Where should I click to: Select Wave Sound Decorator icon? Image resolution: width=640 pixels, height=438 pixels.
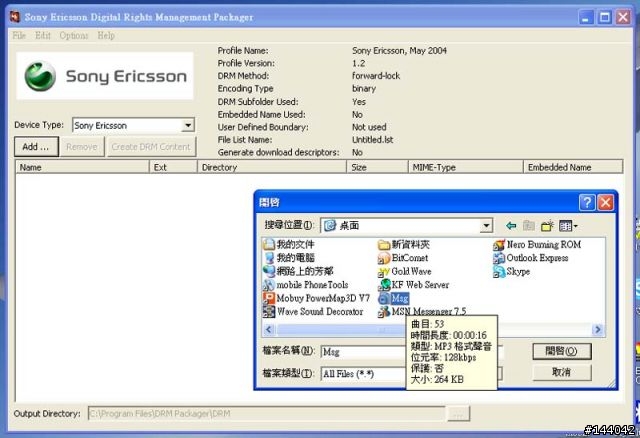[x=269, y=311]
